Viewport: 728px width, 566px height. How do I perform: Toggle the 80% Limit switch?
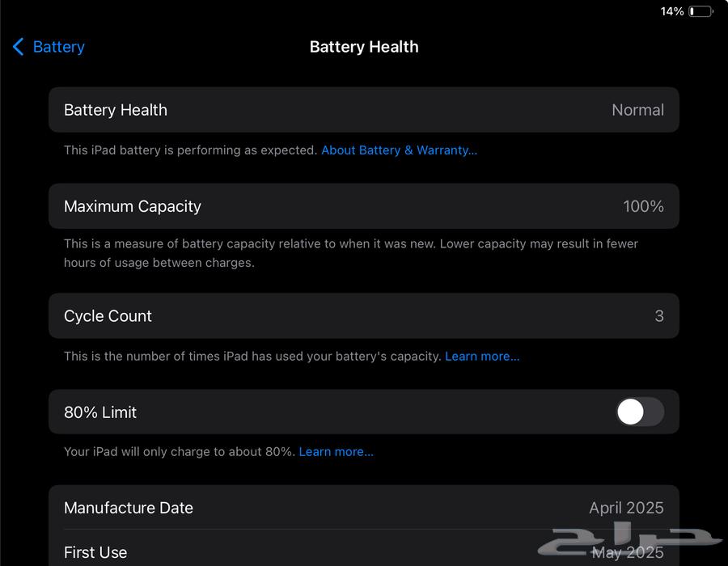640,412
